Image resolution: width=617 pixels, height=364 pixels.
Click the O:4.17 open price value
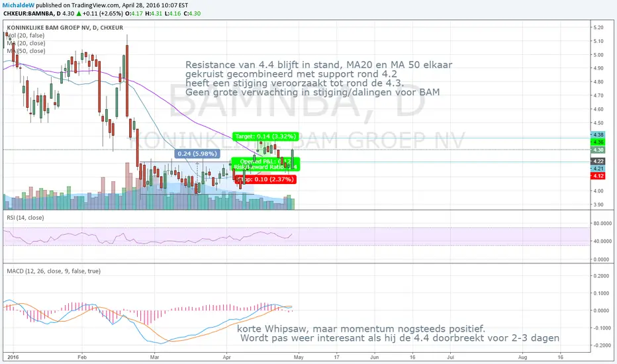pos(134,13)
